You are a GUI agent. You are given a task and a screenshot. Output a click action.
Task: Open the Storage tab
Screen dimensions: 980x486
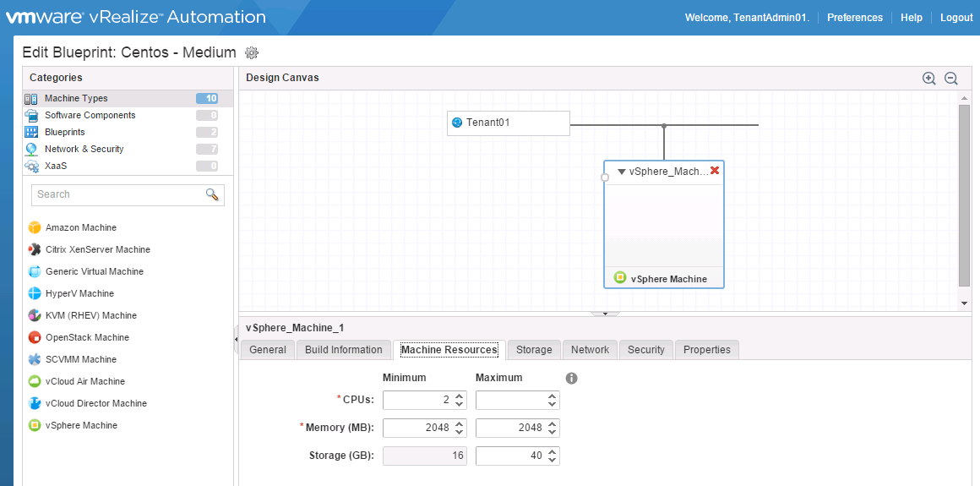[x=535, y=350]
